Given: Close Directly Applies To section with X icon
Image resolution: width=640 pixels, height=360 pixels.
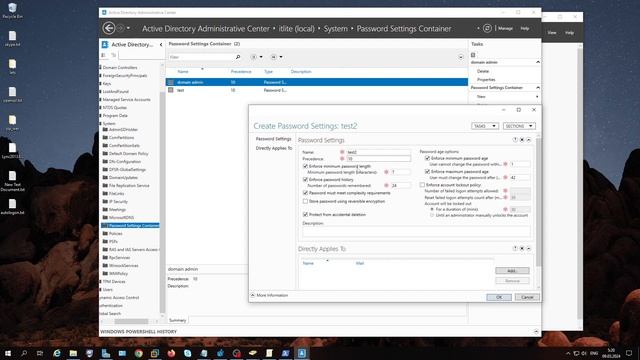Looking at the screenshot, I should point(522,249).
